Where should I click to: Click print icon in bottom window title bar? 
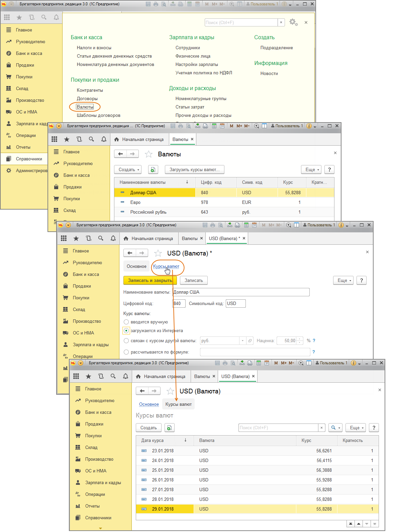225,363
